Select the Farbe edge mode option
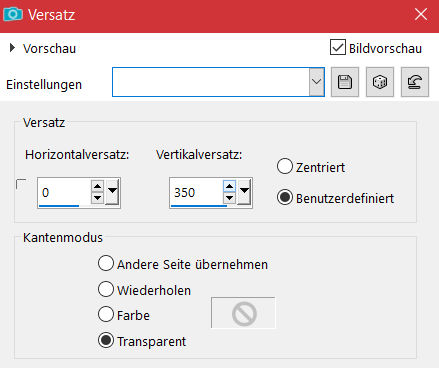Viewport: 439px width, 368px height. [106, 314]
